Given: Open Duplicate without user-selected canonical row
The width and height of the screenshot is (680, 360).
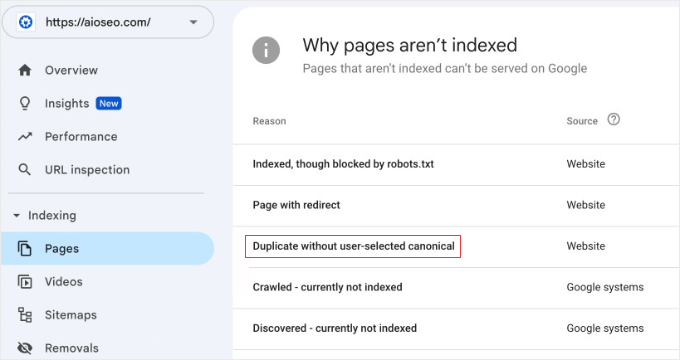Looking at the screenshot, I should coord(456,246).
